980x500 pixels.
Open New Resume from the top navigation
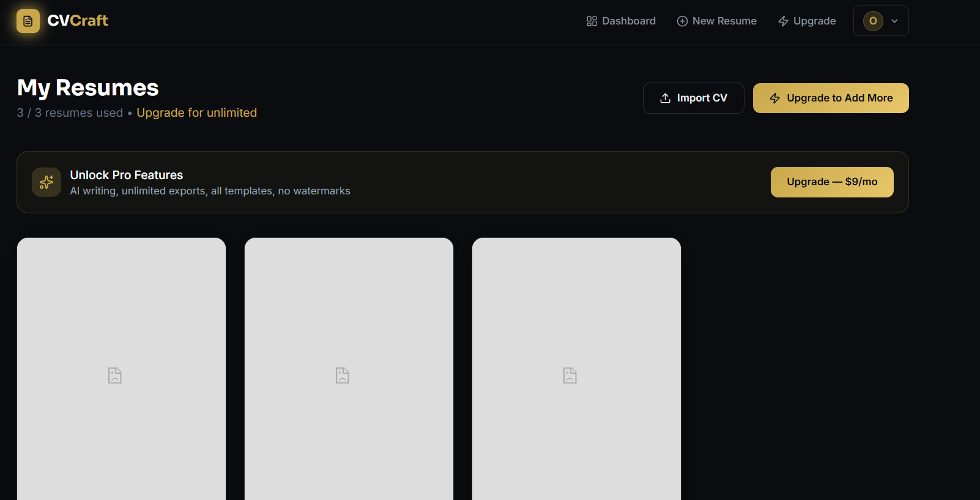(x=717, y=21)
